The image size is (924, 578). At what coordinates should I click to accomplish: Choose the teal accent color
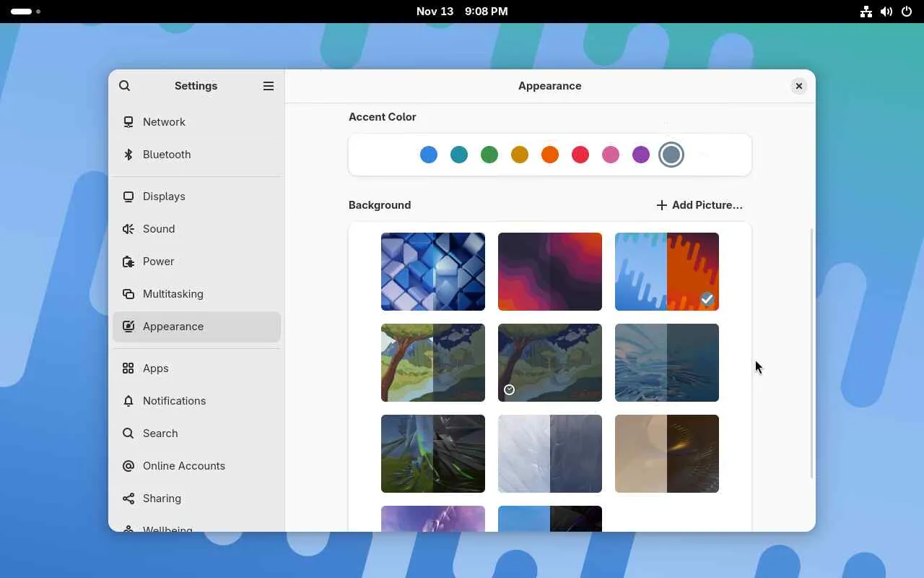pyautogui.click(x=459, y=155)
